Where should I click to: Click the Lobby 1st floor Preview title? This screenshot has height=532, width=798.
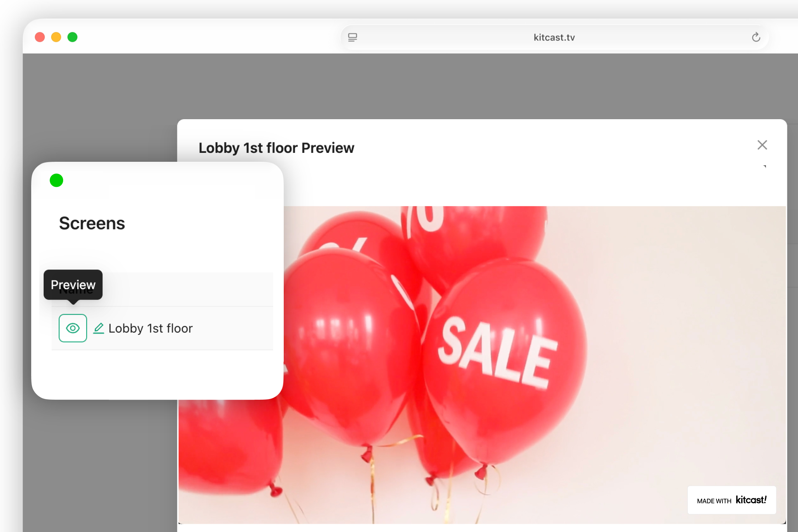coord(276,148)
